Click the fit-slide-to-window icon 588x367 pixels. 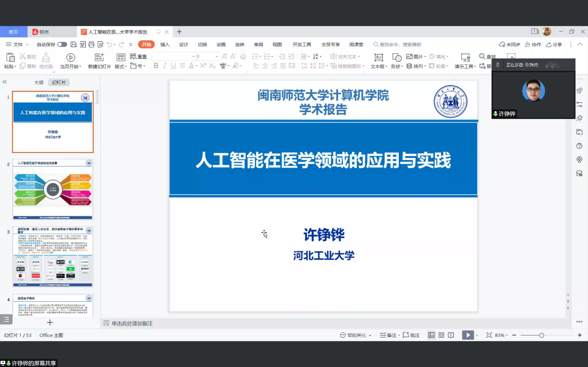489,335
